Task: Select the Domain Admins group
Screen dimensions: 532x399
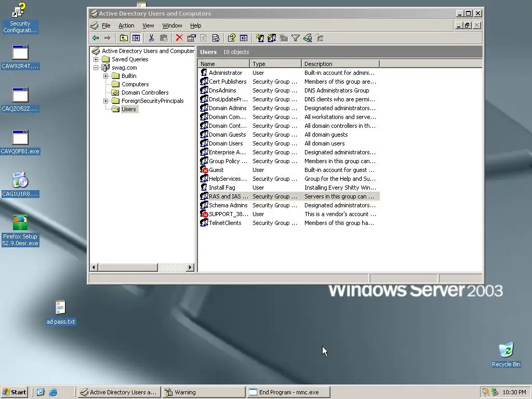Action: click(289, 108)
